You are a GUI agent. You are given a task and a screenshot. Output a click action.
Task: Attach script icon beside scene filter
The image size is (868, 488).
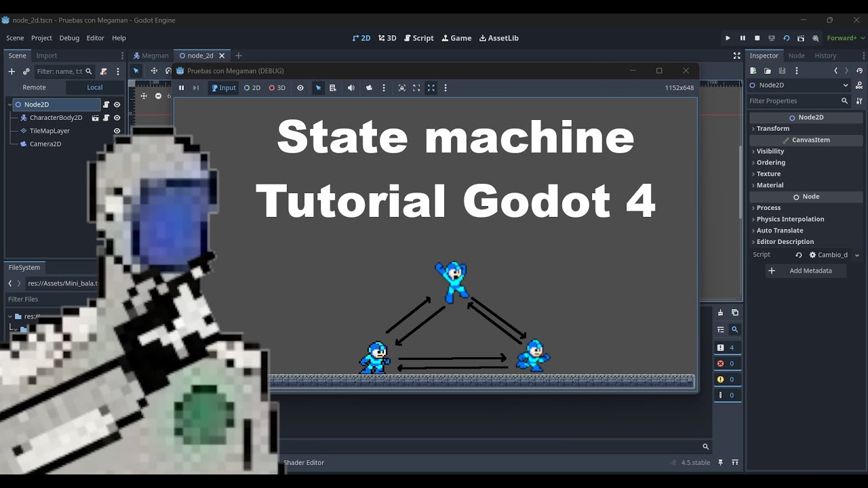[103, 71]
